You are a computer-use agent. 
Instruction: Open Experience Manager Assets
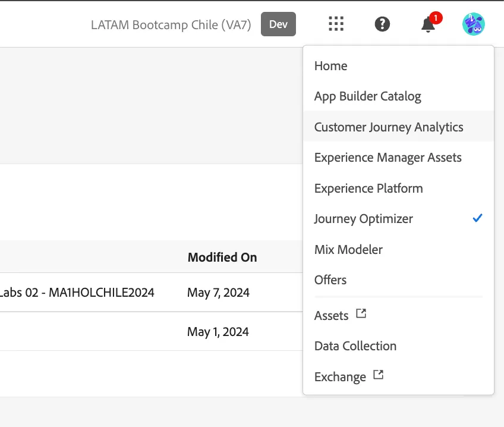(x=398, y=158)
